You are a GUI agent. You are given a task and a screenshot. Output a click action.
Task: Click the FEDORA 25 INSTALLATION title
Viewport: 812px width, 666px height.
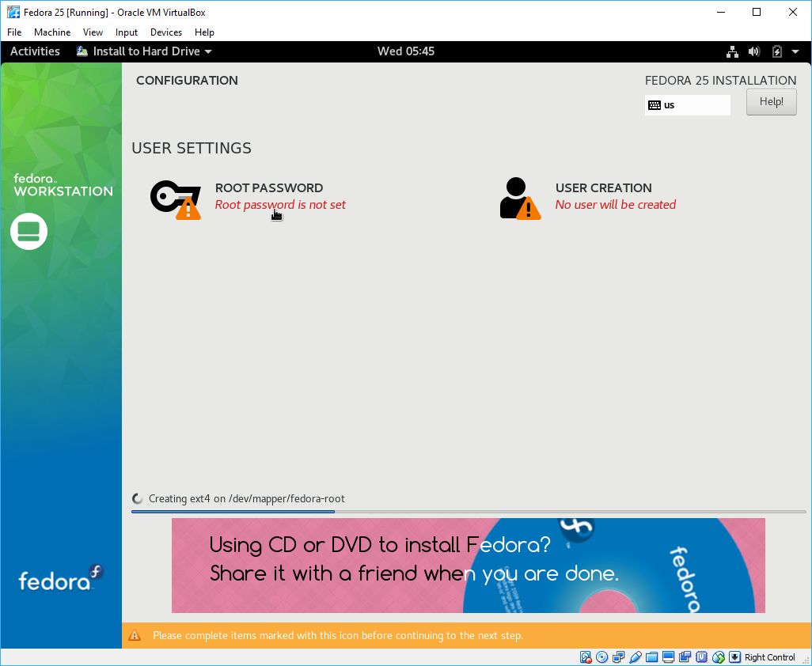click(720, 81)
